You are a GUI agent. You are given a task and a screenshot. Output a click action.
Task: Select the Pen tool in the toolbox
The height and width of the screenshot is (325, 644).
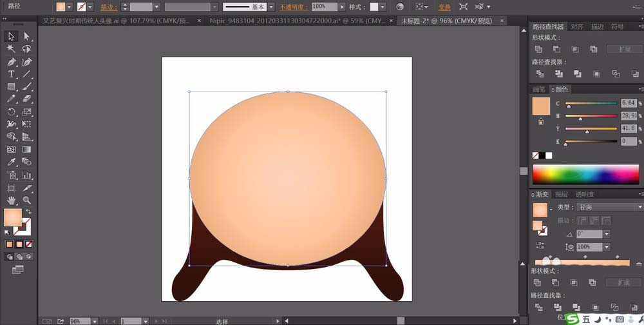tap(12, 62)
